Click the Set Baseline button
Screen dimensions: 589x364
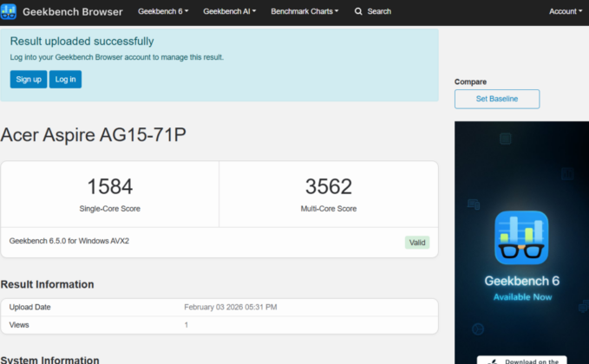point(497,99)
